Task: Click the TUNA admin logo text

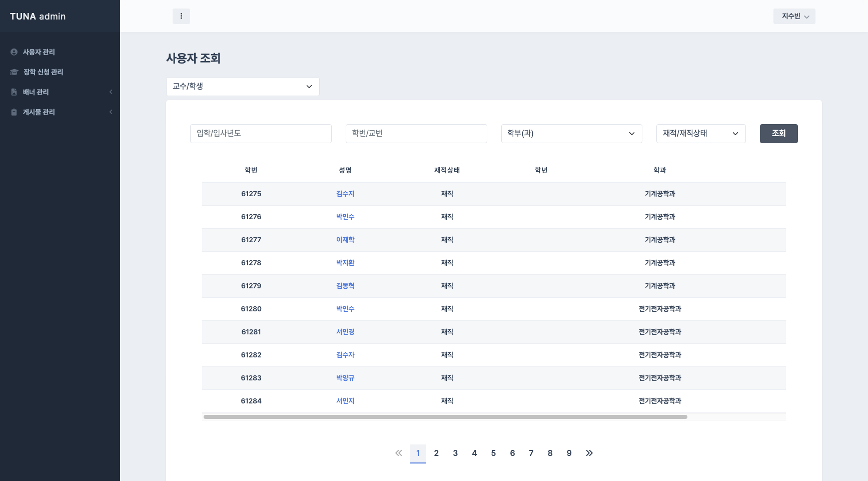Action: [38, 17]
